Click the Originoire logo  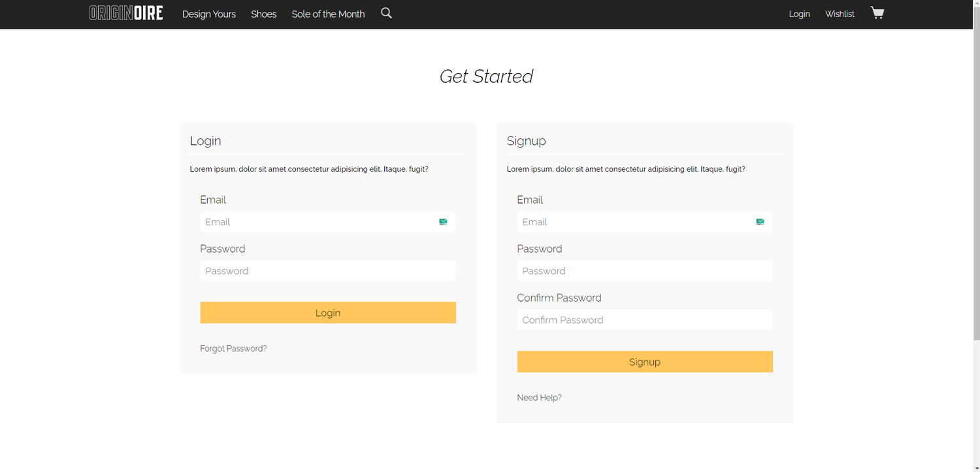(126, 13)
